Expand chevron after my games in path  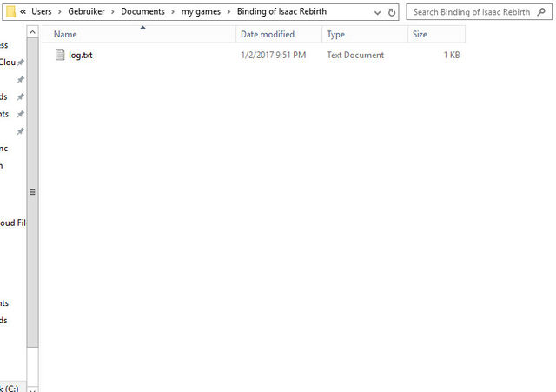click(x=228, y=12)
